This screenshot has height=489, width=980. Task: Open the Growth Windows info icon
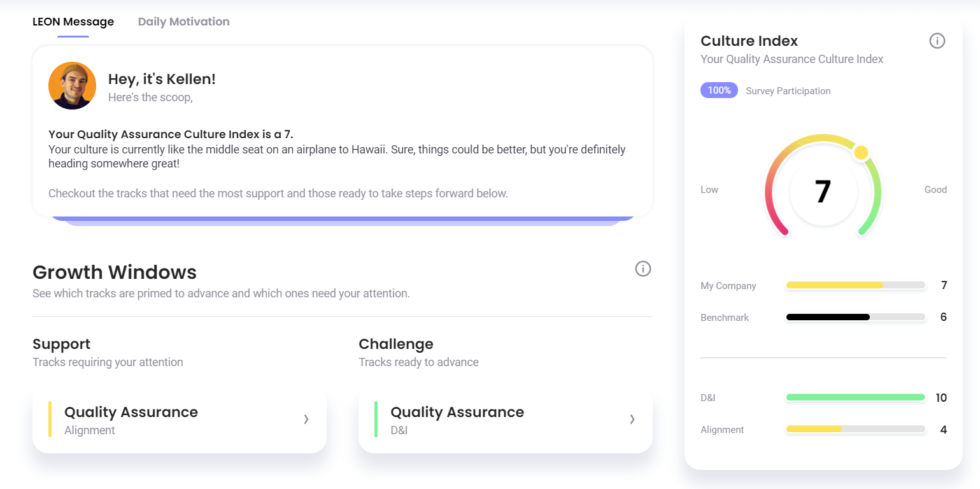(643, 269)
